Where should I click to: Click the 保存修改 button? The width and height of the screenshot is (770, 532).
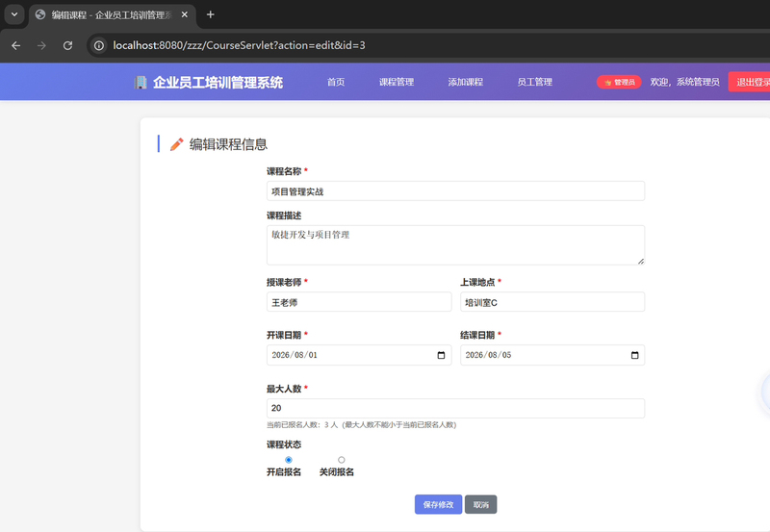tap(438, 504)
